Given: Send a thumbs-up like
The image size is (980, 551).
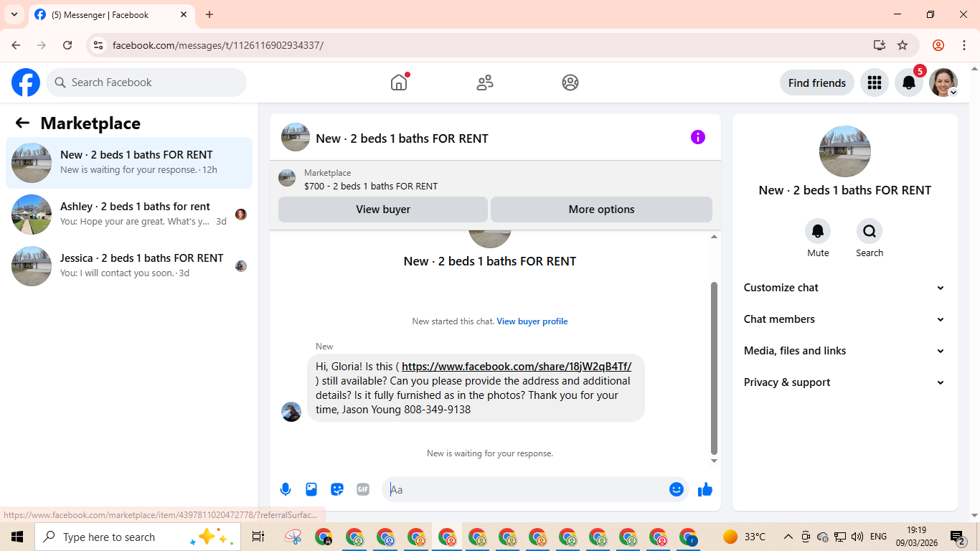Looking at the screenshot, I should (705, 489).
